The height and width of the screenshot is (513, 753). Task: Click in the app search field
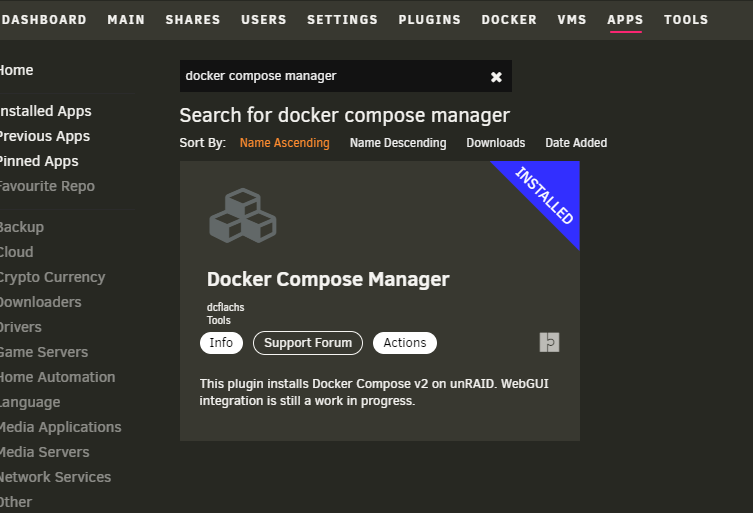pyautogui.click(x=330, y=76)
